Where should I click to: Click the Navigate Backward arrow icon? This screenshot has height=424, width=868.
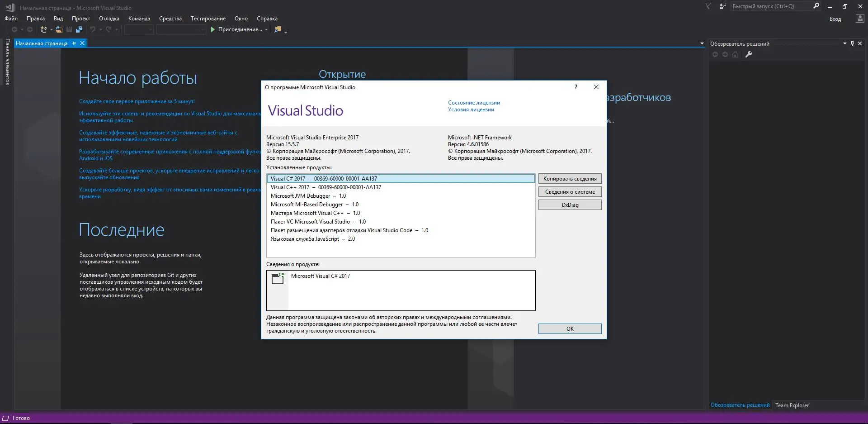tap(14, 29)
